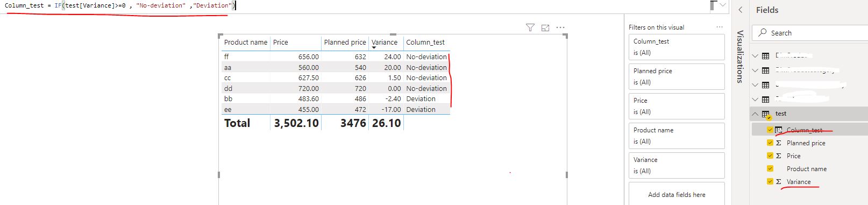
Task: Sort by the Product name column header
Action: [x=245, y=42]
